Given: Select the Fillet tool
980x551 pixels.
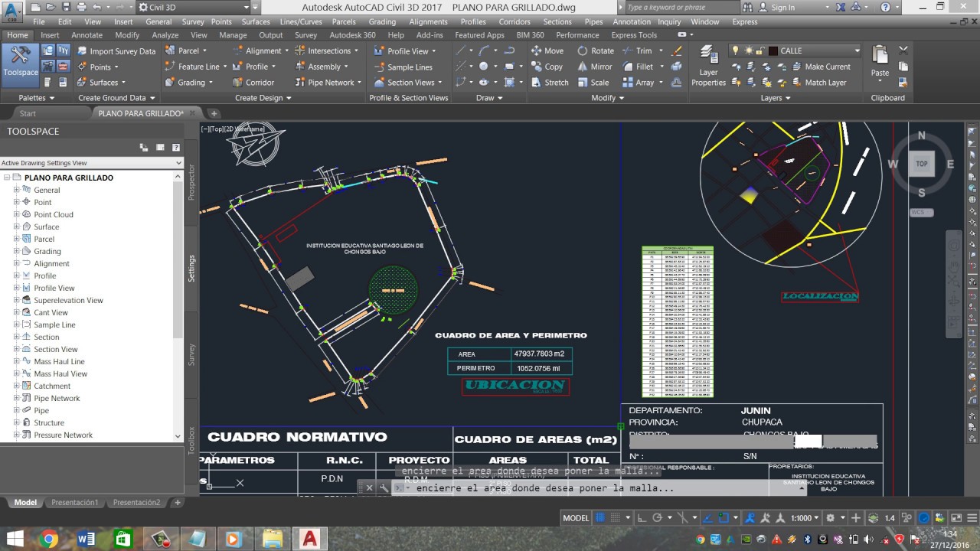Looking at the screenshot, I should coord(639,67).
